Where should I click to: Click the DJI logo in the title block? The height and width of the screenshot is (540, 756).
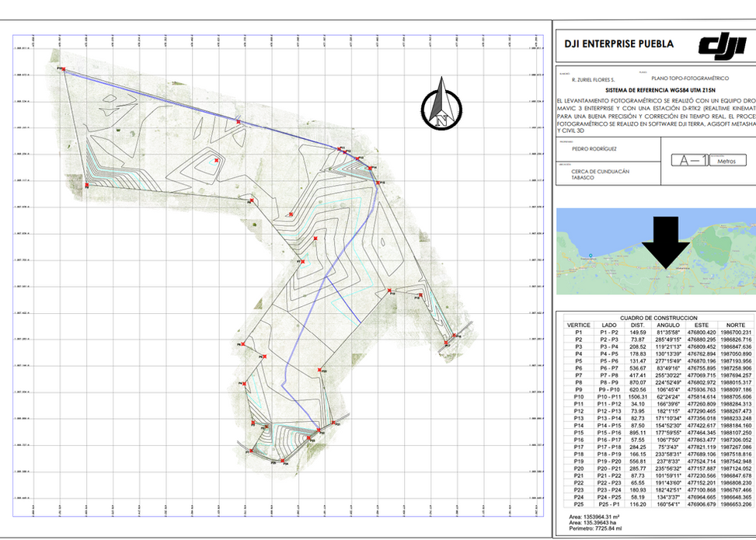723,47
